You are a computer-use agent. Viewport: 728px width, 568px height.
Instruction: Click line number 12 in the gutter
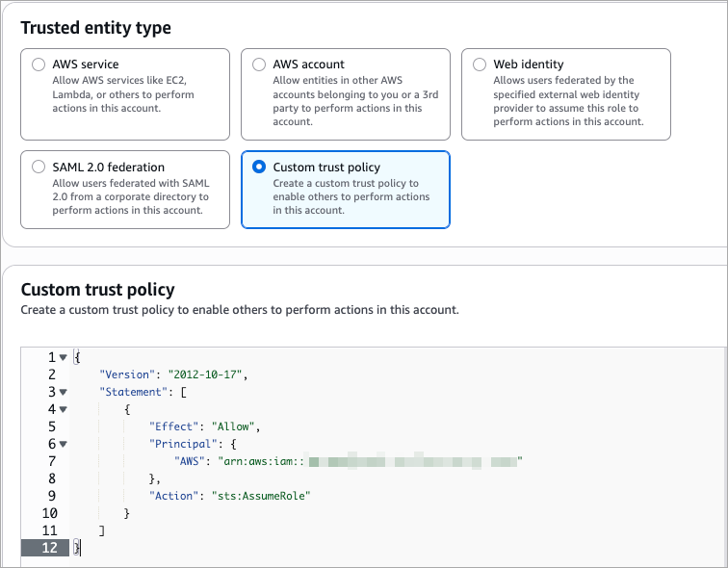tap(48, 548)
